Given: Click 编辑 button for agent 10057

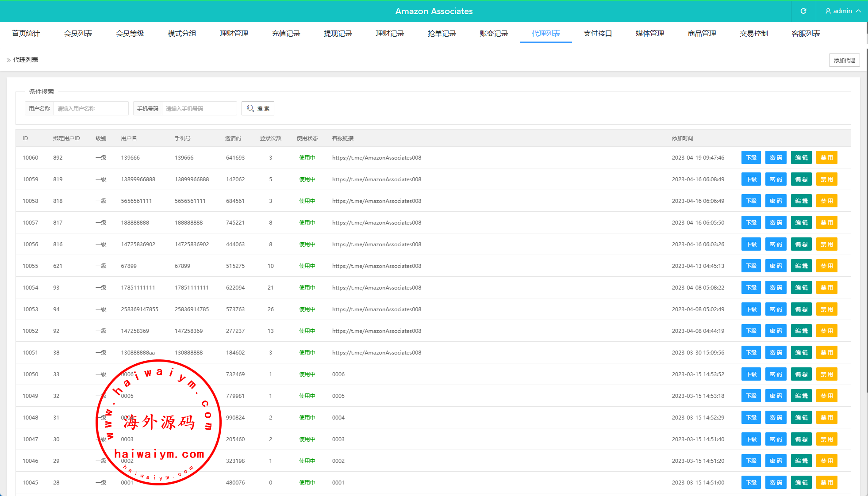Looking at the screenshot, I should point(801,223).
